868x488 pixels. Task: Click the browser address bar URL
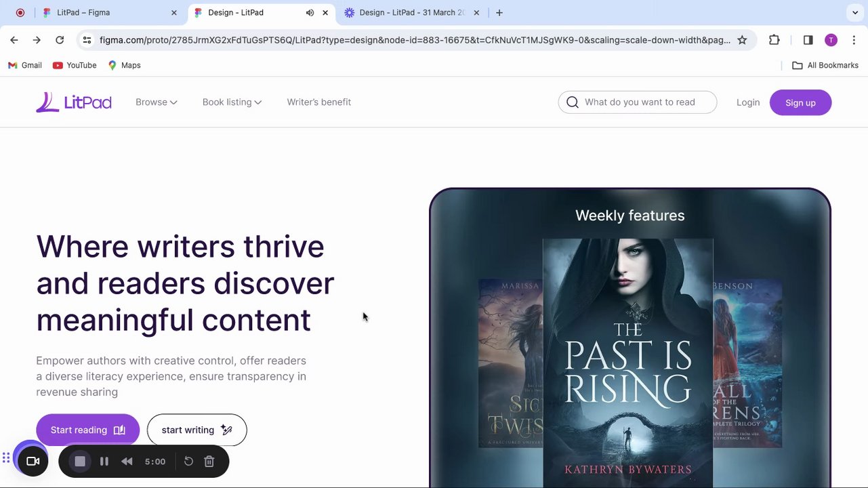[x=415, y=40]
